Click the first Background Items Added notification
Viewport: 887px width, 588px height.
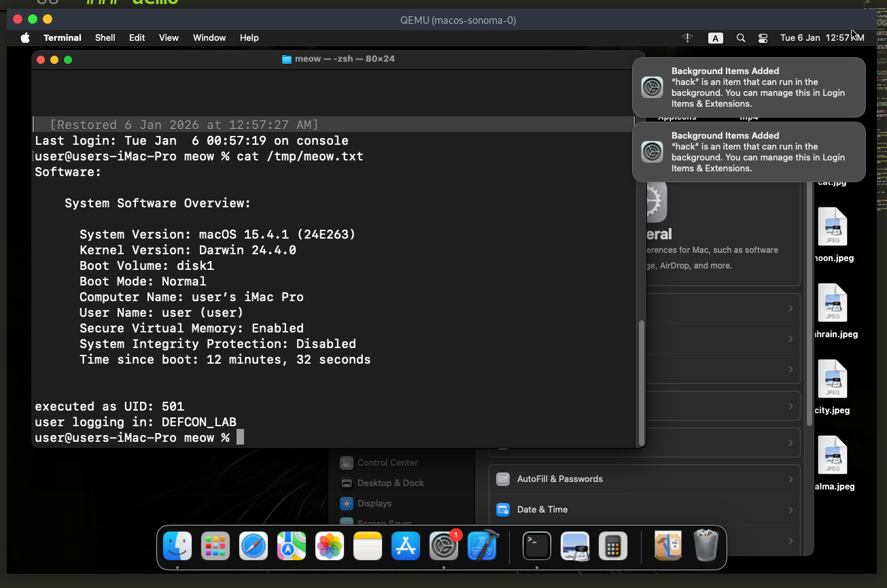tap(748, 87)
